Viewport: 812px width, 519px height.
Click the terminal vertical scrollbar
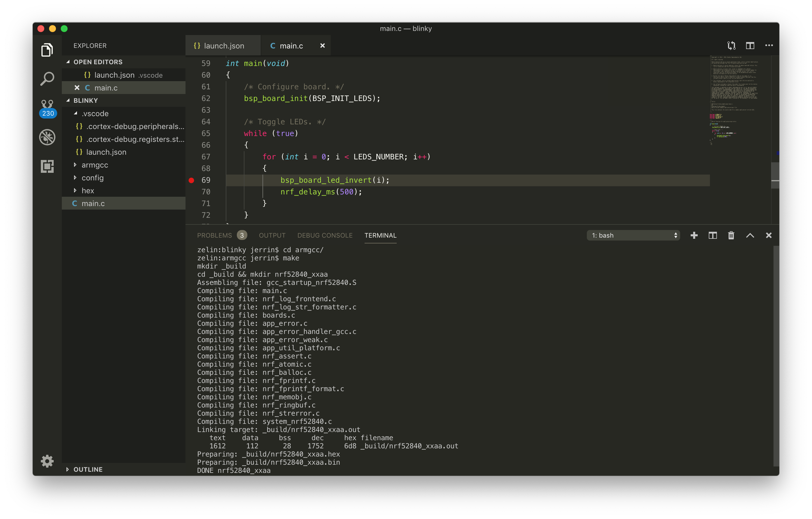[776, 356]
